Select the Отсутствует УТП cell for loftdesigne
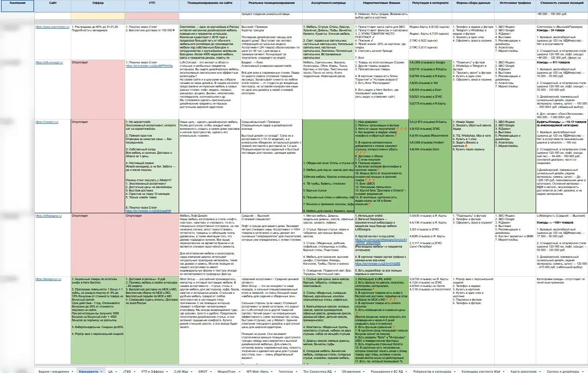This screenshot has width=588, height=373. (151, 244)
